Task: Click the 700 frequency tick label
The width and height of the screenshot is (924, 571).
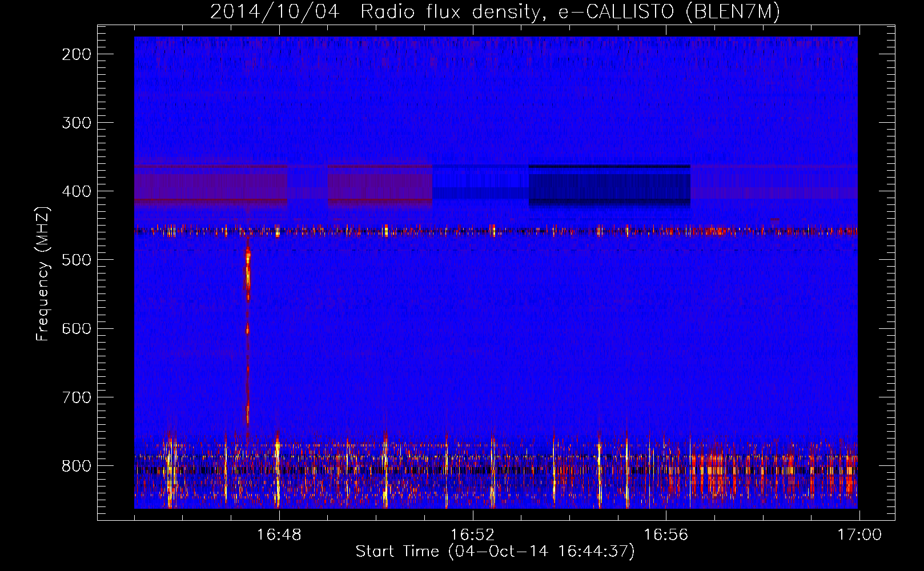Action: (77, 397)
